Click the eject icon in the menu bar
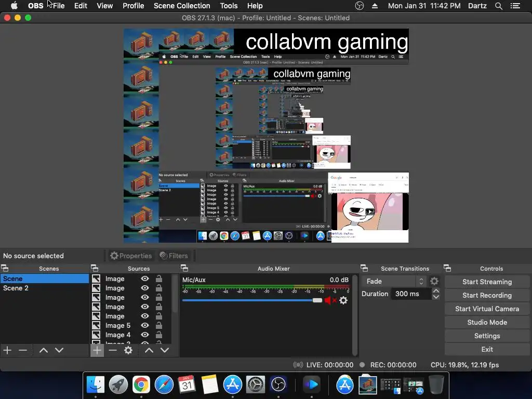This screenshot has width=532, height=399. 375,6
